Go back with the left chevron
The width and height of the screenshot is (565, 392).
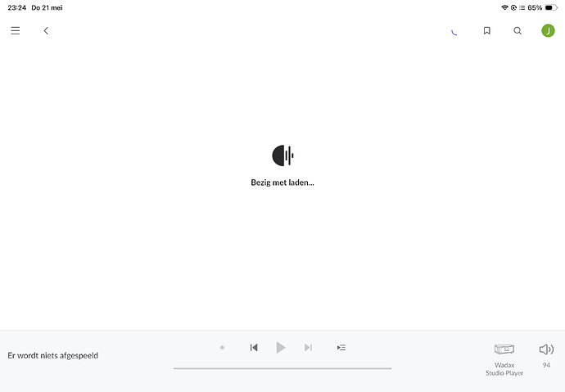[46, 30]
